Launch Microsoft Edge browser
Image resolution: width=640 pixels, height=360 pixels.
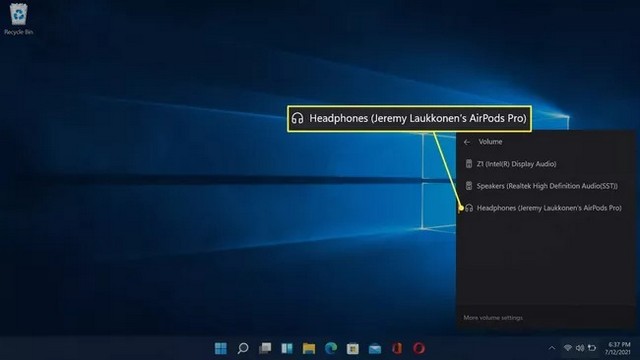(331, 348)
